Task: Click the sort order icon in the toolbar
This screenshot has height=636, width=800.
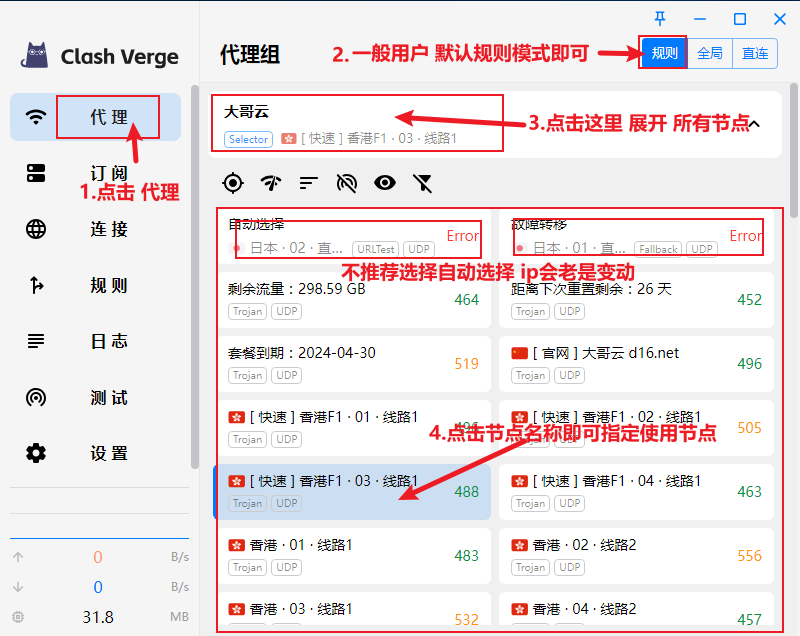Action: point(309,182)
